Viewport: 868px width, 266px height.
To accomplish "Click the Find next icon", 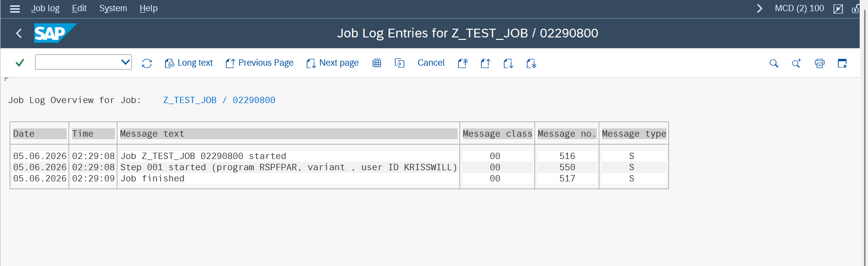I will tap(796, 63).
